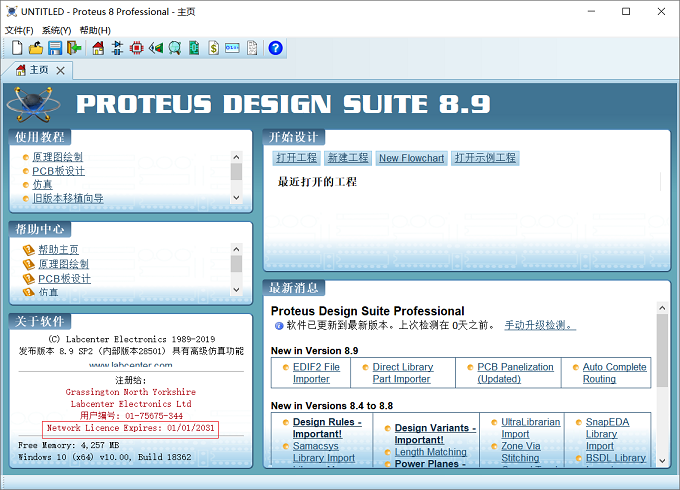Select the 主页 tab
680x490 pixels.
(38, 70)
